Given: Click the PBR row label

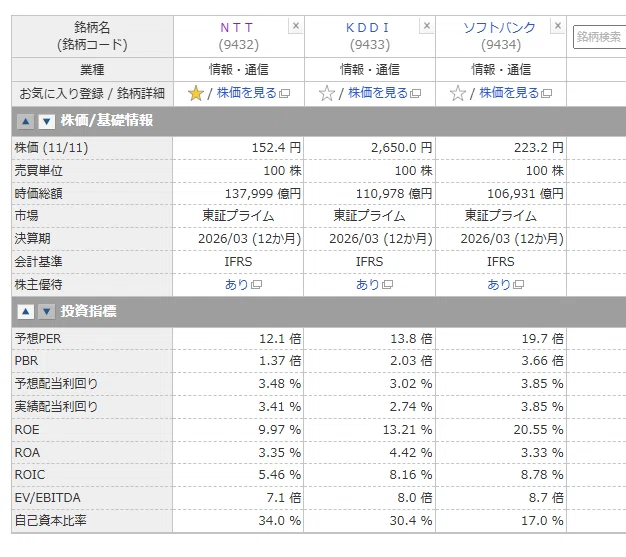Looking at the screenshot, I should (26, 361).
